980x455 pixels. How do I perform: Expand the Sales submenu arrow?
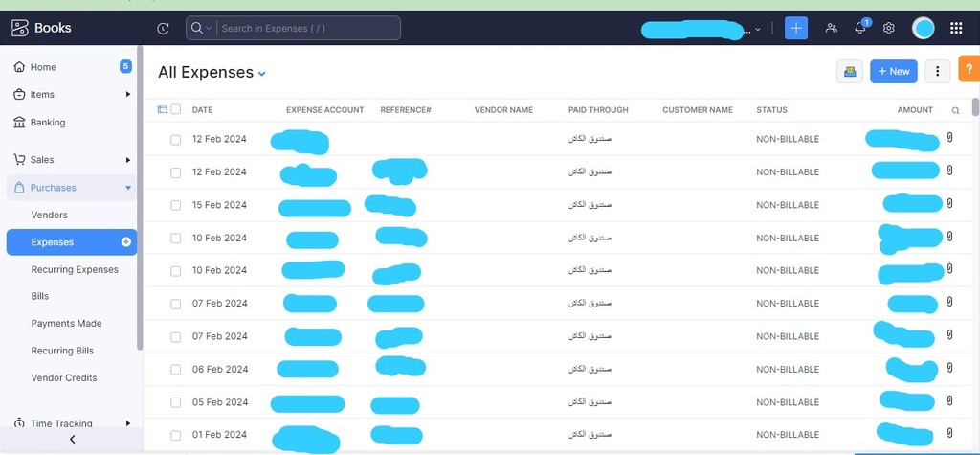pos(127,160)
